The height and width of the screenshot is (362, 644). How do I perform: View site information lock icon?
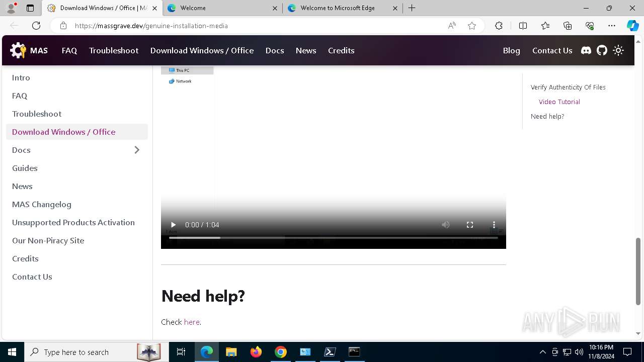[63, 26]
